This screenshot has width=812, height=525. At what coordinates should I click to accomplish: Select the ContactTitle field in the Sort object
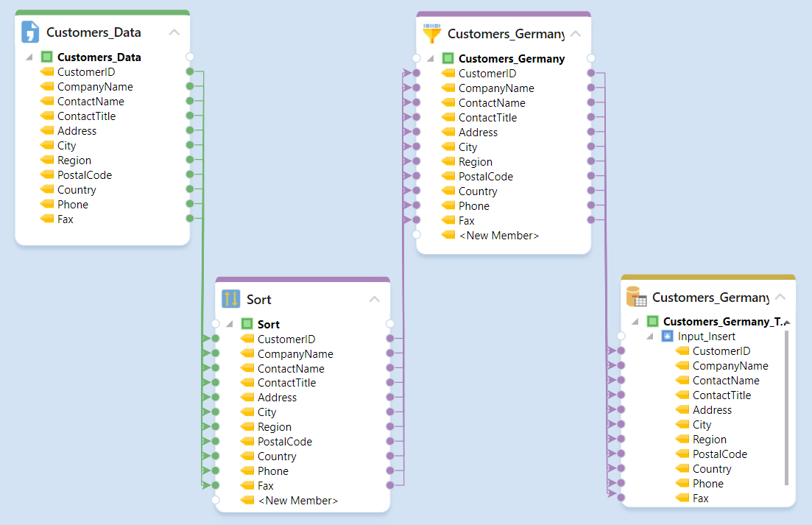tap(286, 383)
